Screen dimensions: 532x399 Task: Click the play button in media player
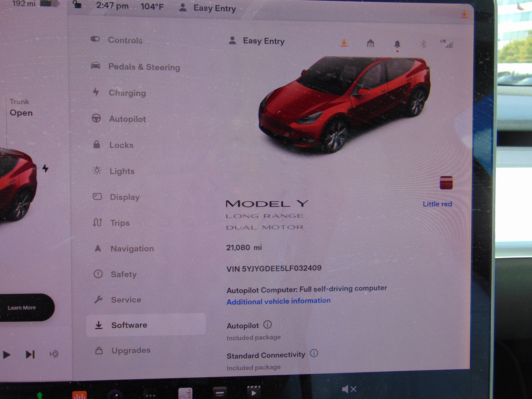(7, 354)
